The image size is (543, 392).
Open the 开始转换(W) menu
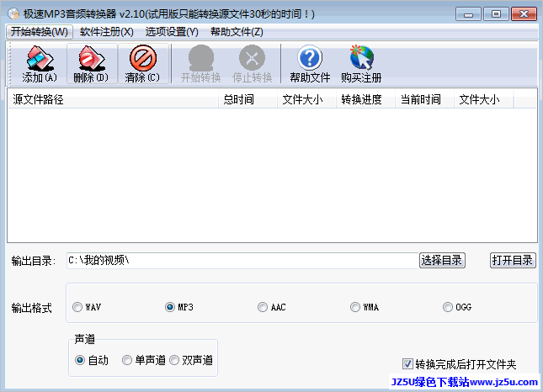click(x=39, y=32)
